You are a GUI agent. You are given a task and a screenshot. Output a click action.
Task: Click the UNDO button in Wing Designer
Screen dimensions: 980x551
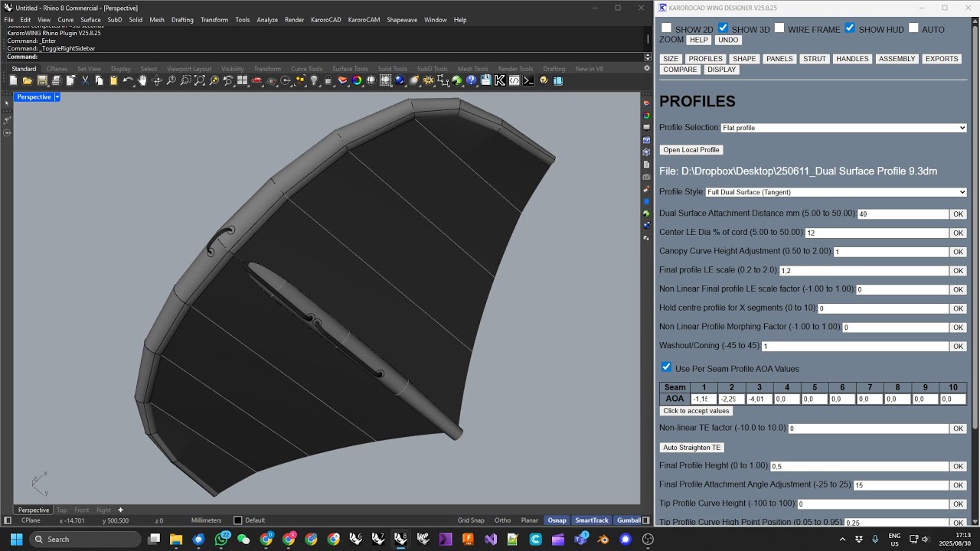tap(728, 40)
